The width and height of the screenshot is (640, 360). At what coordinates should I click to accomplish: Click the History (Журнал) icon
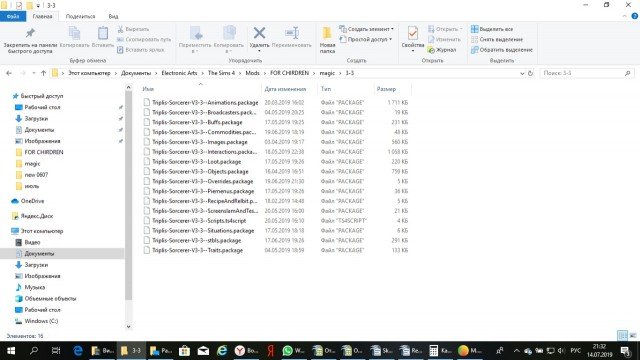pos(431,50)
